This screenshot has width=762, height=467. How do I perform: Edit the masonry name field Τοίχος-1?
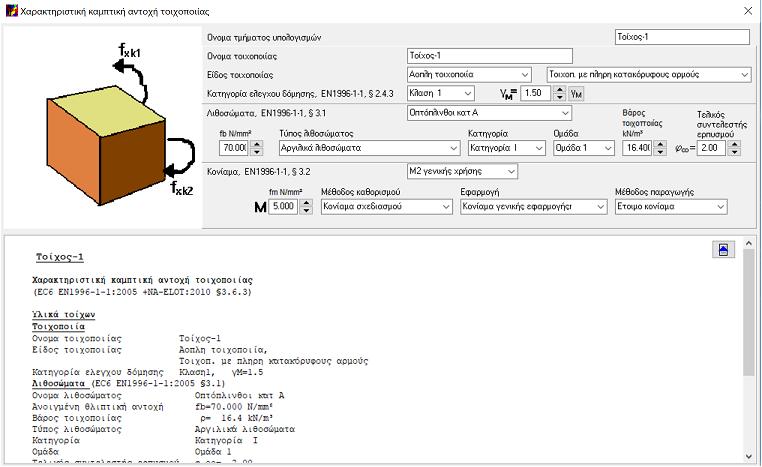490,56
